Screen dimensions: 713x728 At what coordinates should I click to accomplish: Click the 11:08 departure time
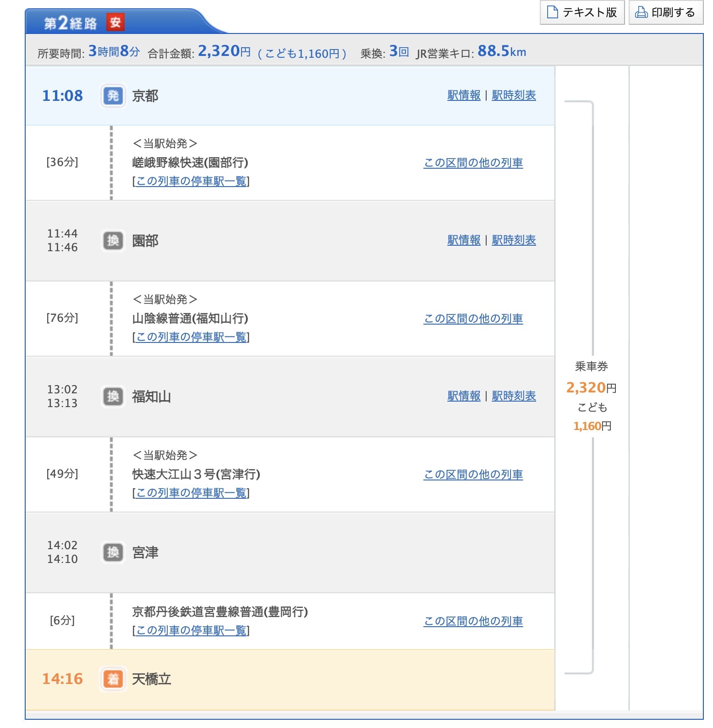pos(62,96)
